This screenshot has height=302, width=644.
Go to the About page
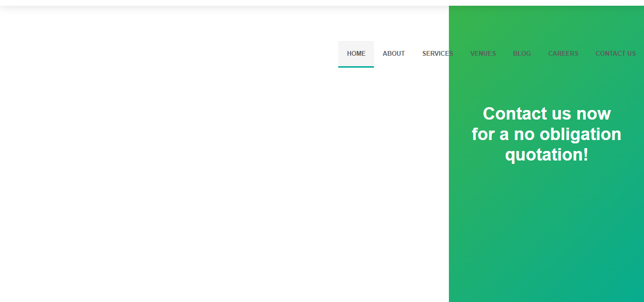394,53
